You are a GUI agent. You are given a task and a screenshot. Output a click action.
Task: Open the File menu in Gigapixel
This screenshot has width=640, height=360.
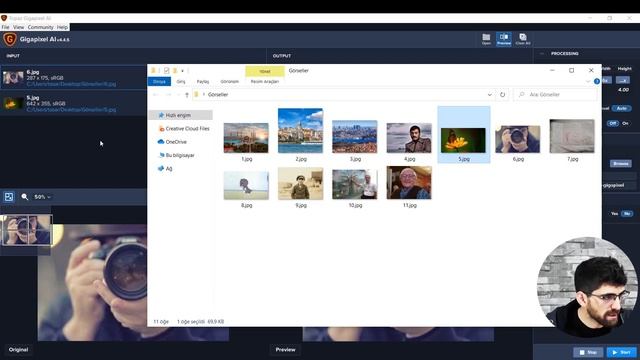pos(5,27)
